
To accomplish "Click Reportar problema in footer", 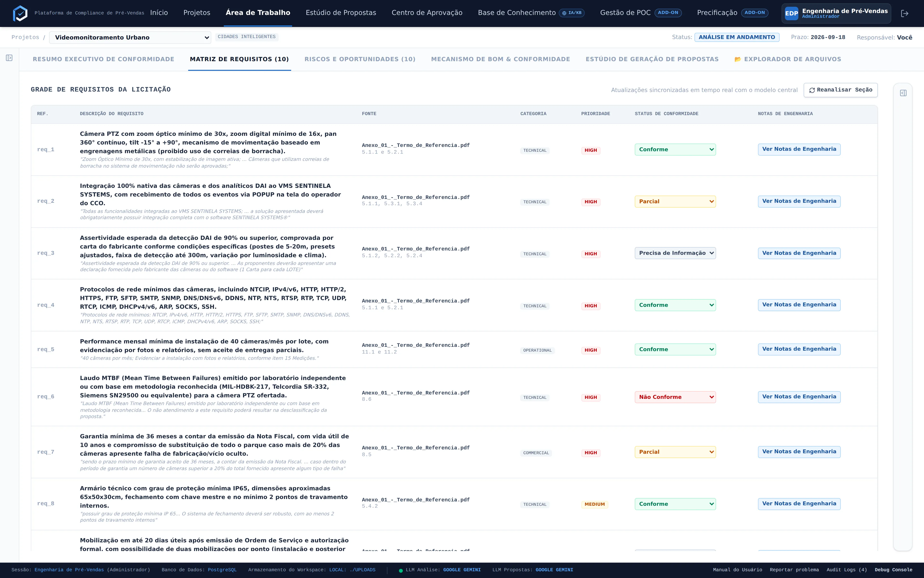I will 794,570.
